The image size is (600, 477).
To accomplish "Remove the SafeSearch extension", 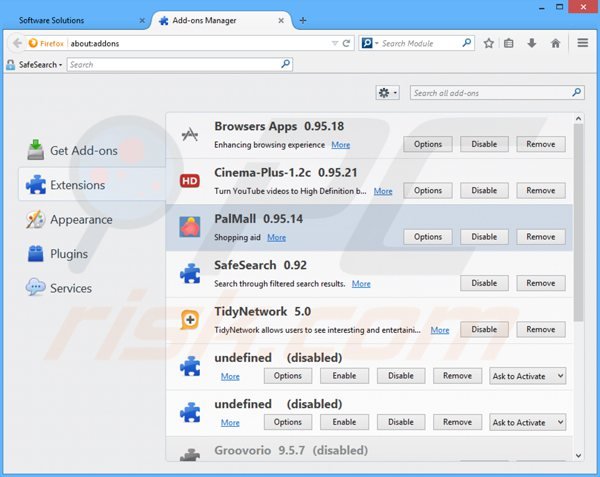I will [541, 283].
